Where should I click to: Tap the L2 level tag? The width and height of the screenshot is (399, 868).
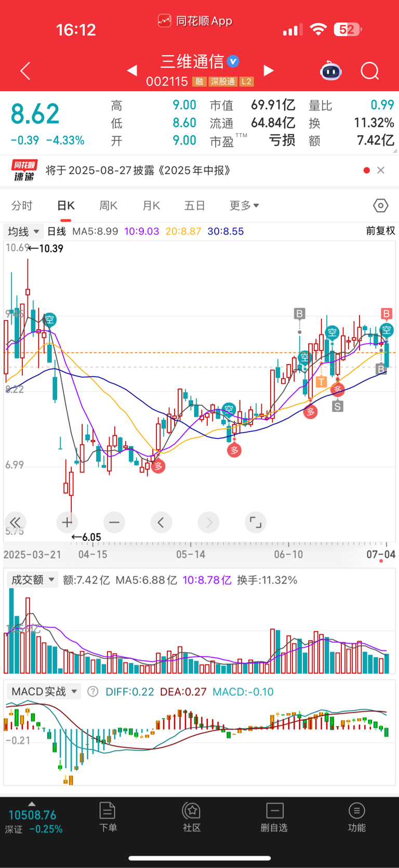pyautogui.click(x=247, y=82)
